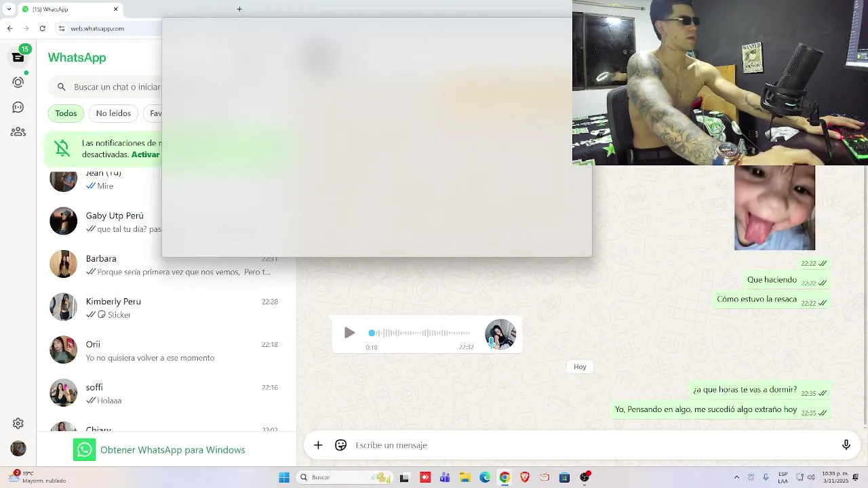Click the web.whatsapp.com address bar
868x488 pixels.
[x=108, y=28]
